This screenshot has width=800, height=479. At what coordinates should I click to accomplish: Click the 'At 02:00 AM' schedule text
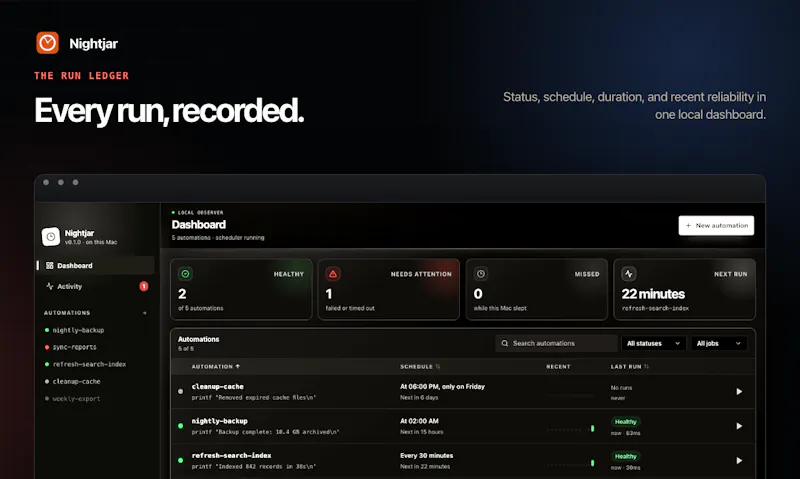[x=419, y=421]
